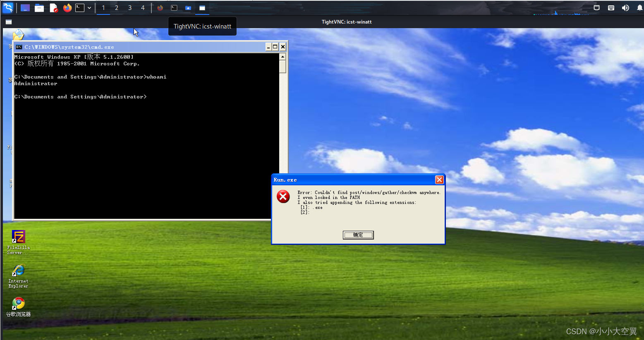Click the '[1]: .exe' extension line
Viewport: 644px width, 340px height.
coord(311,208)
